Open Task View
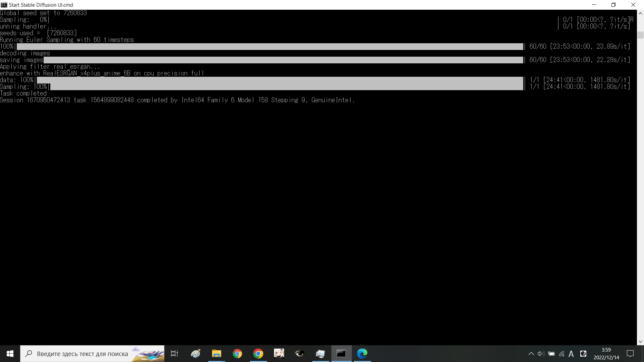 tap(174, 354)
